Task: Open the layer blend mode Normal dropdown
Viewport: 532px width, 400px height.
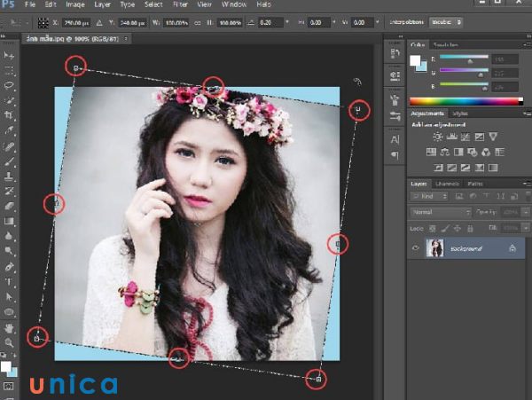Action: tap(441, 213)
